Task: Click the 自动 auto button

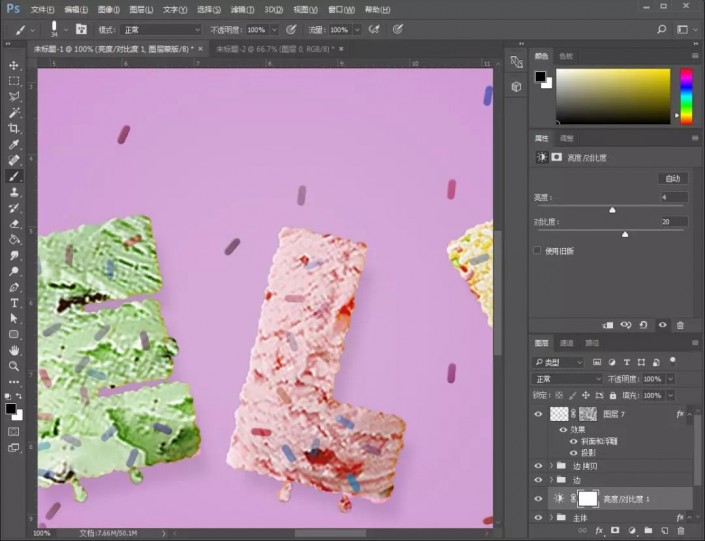Action: coord(673,179)
